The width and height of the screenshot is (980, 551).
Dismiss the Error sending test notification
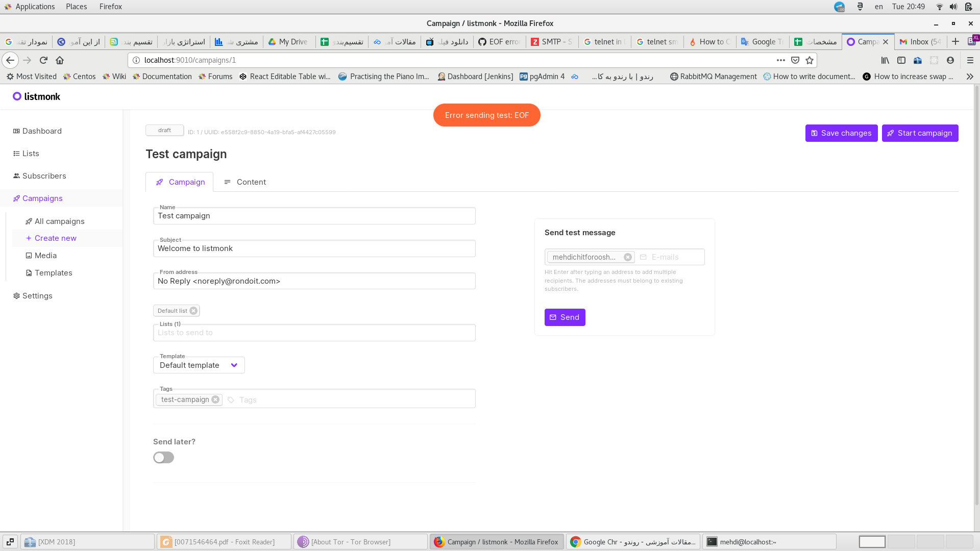tap(486, 115)
